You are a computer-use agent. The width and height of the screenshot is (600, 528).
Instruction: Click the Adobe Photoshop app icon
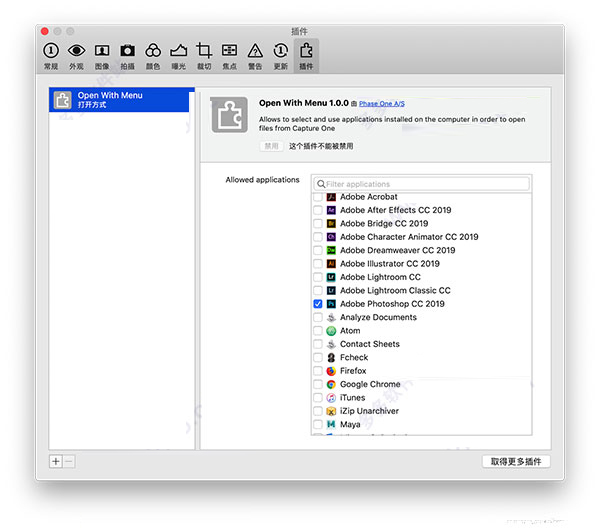coord(331,304)
